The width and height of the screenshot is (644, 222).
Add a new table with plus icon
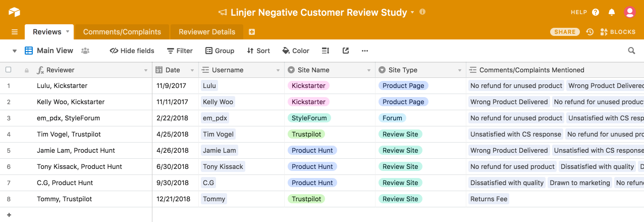tap(252, 32)
